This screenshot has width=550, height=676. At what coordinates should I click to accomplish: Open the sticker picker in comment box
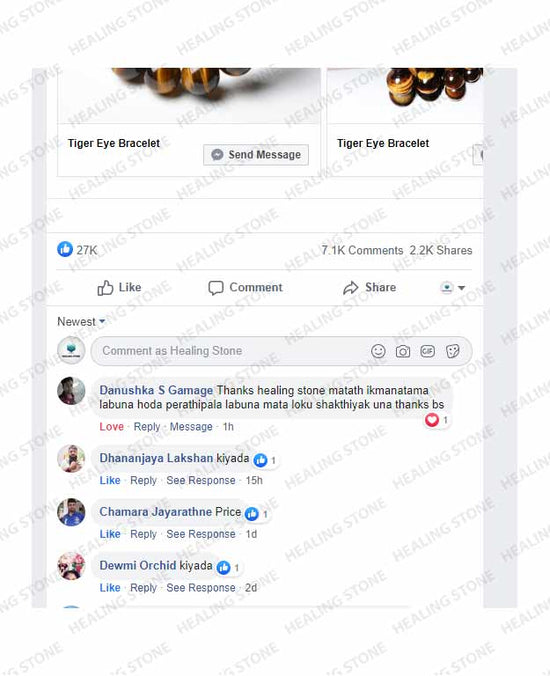point(453,351)
